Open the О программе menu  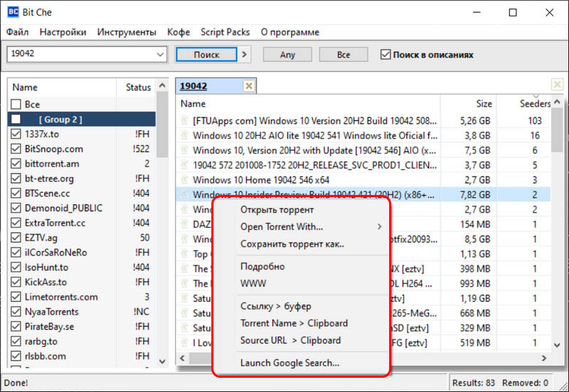(290, 32)
